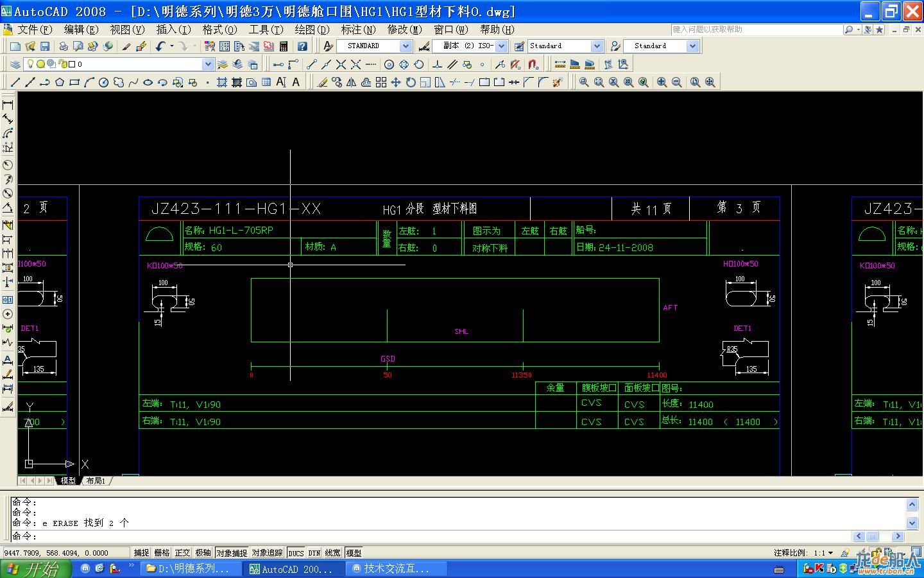
Task: Open the 标注(N) menu
Action: 358,30
